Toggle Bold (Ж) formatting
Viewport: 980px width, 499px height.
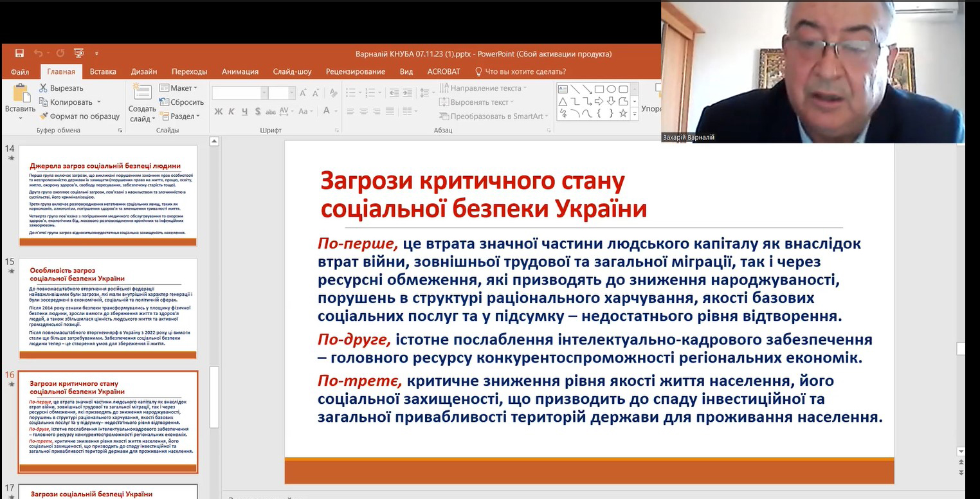pos(219,111)
